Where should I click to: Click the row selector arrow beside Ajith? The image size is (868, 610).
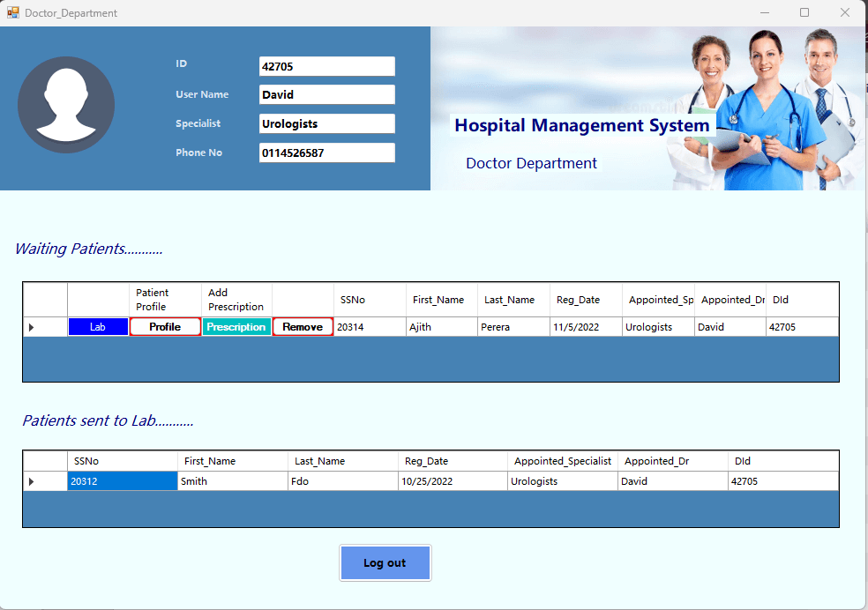coord(33,326)
